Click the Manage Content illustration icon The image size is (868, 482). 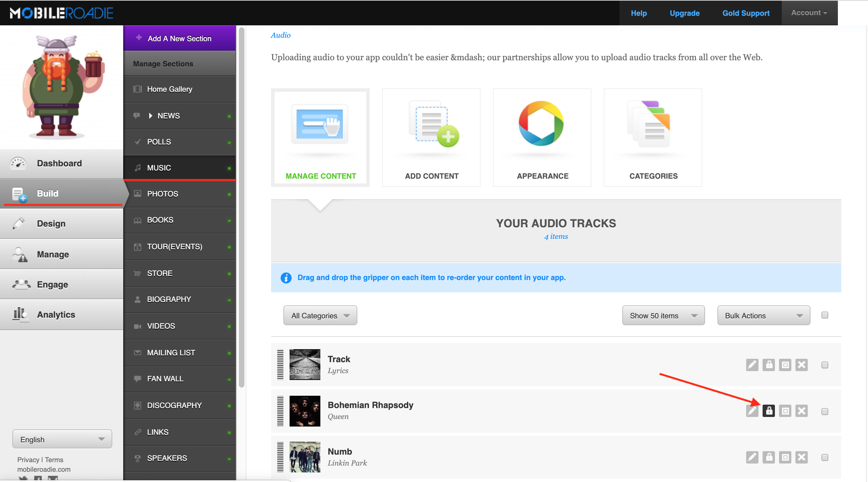320,124
